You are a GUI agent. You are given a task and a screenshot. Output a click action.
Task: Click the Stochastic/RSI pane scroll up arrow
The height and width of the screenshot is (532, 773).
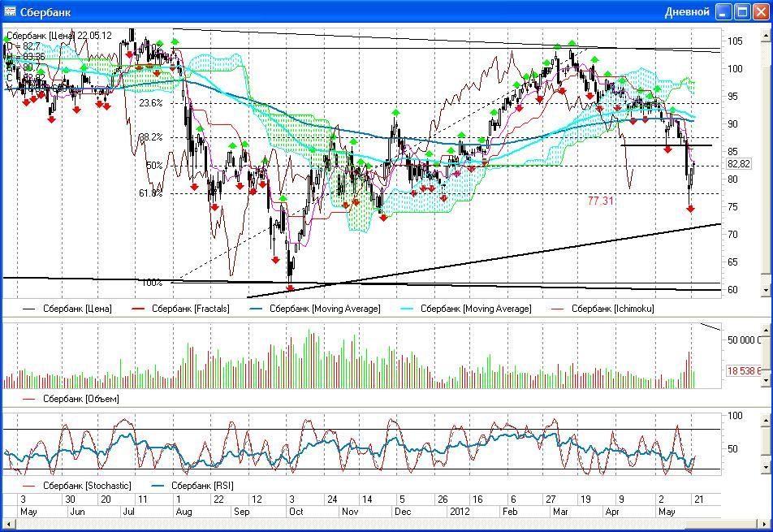click(x=766, y=420)
